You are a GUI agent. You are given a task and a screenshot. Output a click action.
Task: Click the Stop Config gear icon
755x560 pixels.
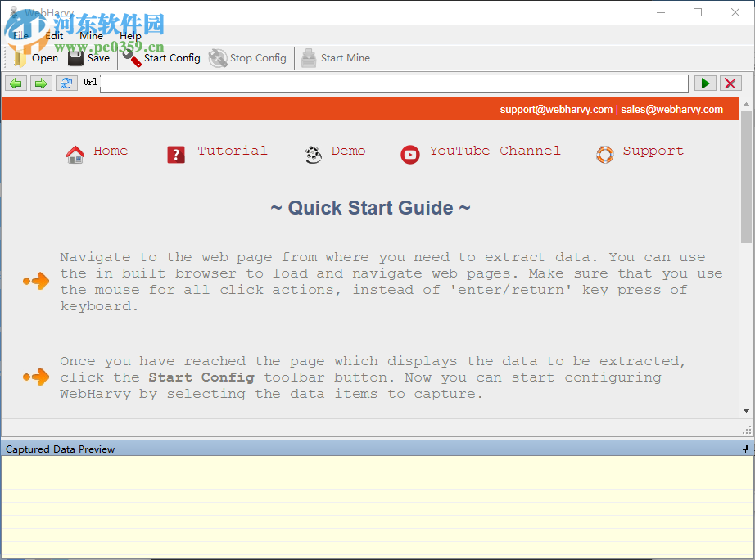click(219, 57)
